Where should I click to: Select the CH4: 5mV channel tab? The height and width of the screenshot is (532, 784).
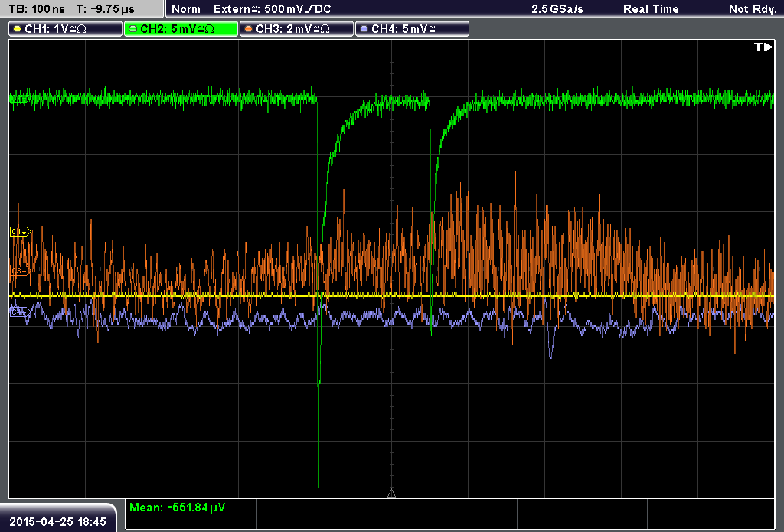(412, 29)
